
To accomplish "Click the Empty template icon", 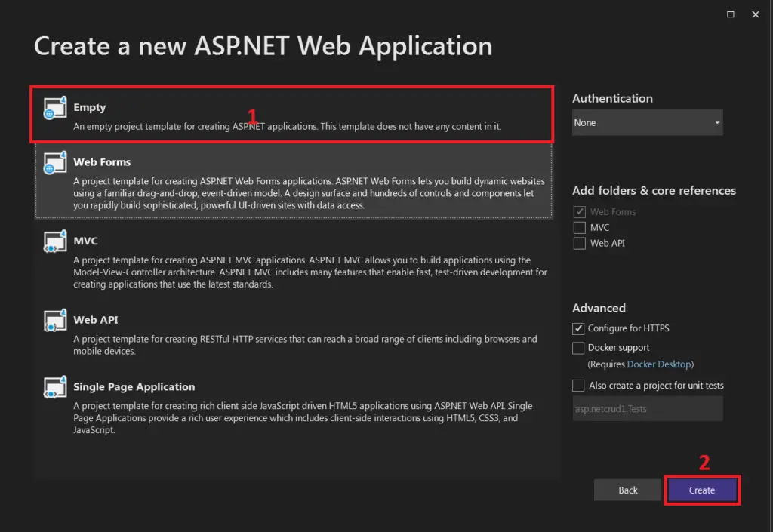I will (54, 107).
